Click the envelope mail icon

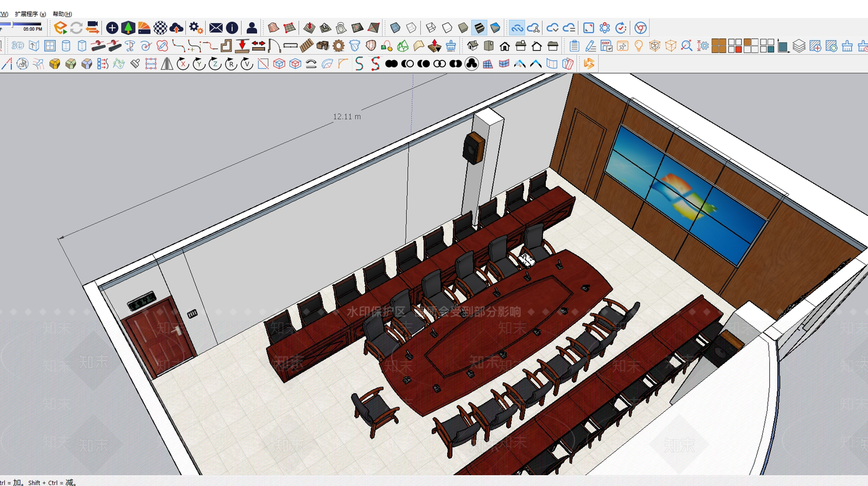[x=216, y=28]
